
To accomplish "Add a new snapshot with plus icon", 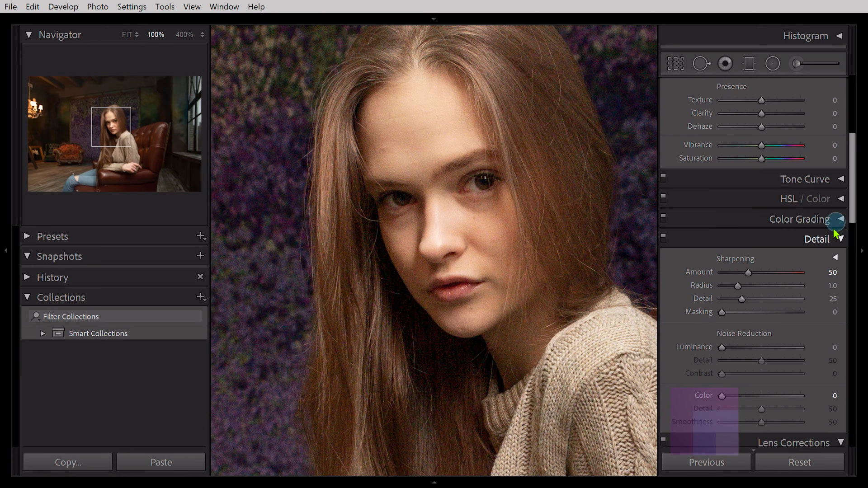I will pyautogui.click(x=200, y=256).
